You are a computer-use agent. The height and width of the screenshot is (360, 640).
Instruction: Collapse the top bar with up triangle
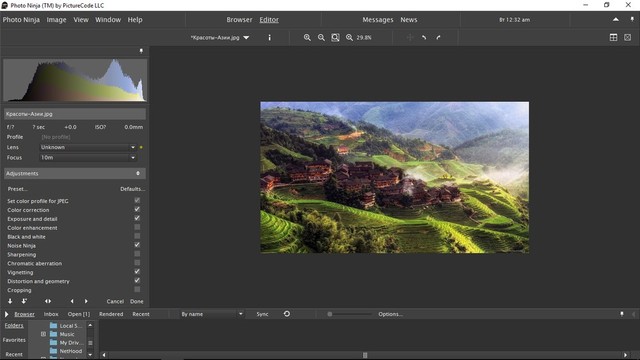coord(616,20)
